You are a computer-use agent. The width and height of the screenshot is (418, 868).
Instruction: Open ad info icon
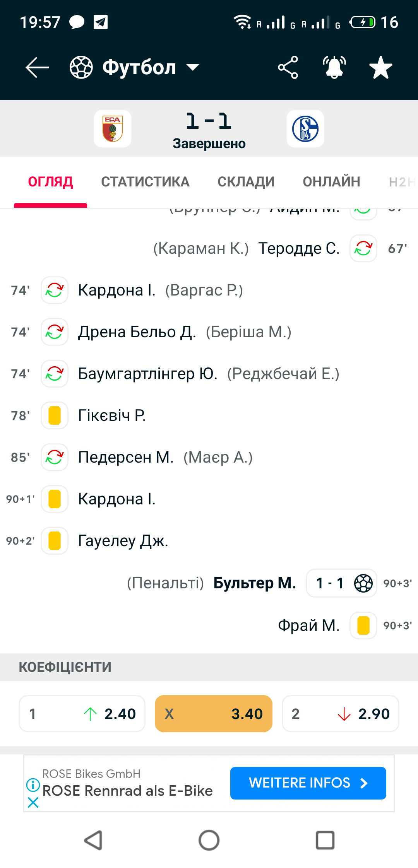pos(33,785)
